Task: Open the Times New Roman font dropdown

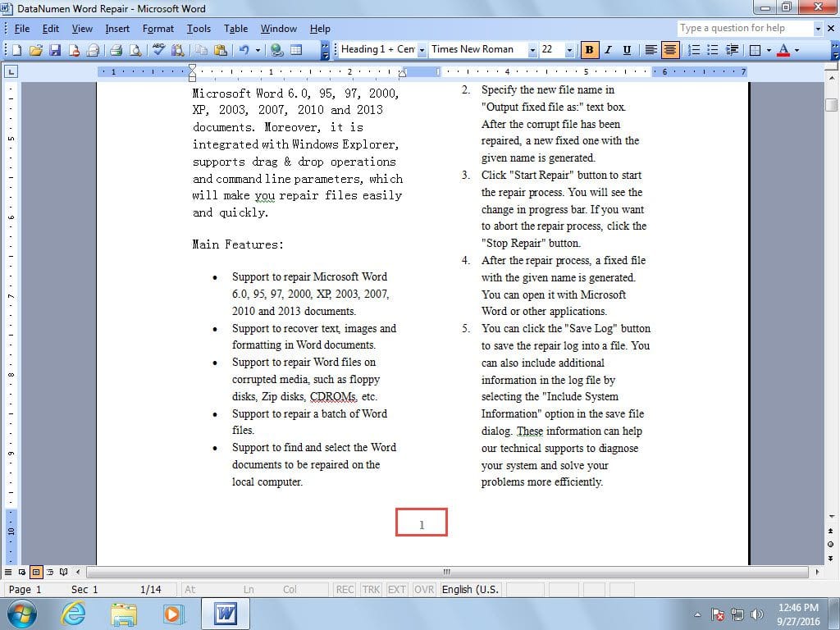Action: click(x=533, y=49)
